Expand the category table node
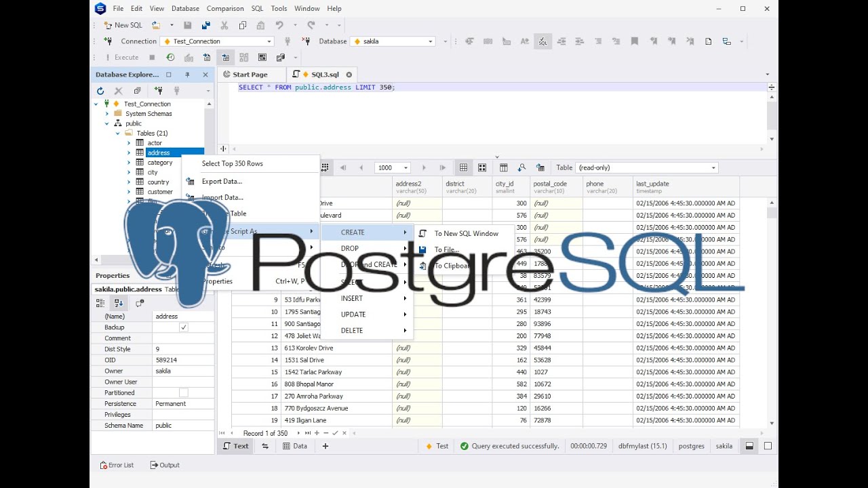 coord(128,163)
